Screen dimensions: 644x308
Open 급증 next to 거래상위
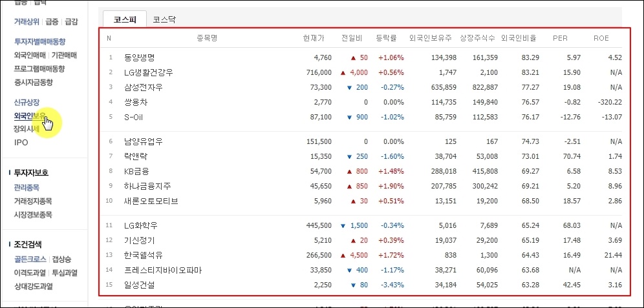[x=52, y=22]
